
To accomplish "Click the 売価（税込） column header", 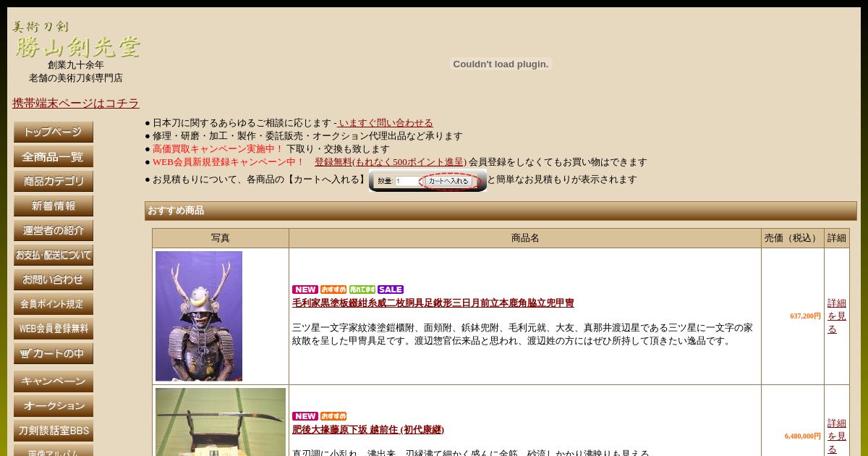I will click(793, 238).
